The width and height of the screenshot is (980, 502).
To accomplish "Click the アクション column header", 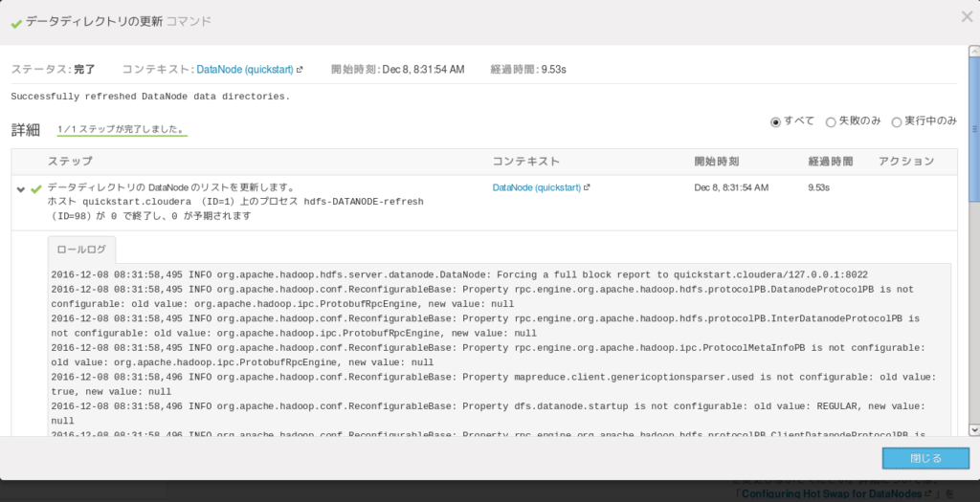I will pyautogui.click(x=906, y=161).
